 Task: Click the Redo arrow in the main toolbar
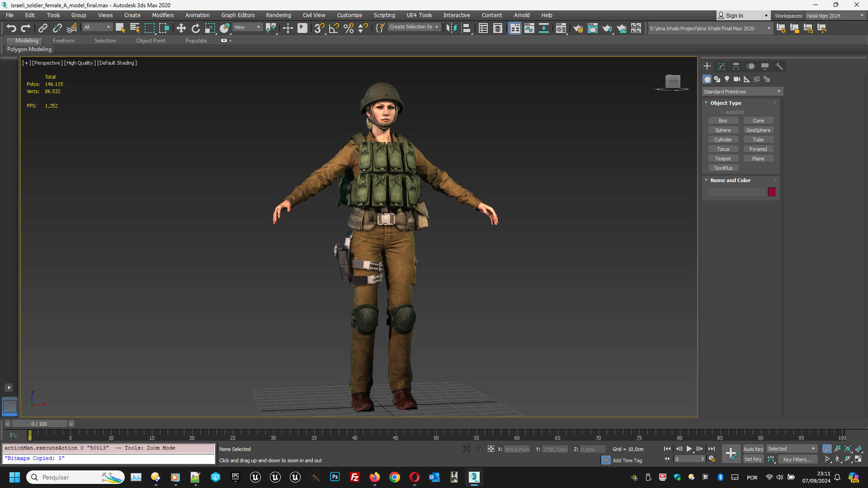click(26, 28)
